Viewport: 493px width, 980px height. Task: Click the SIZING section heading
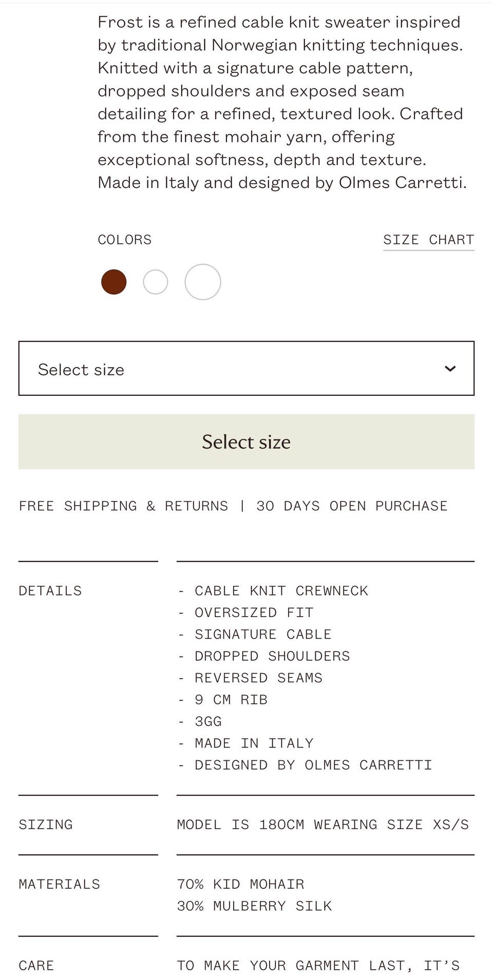click(46, 824)
